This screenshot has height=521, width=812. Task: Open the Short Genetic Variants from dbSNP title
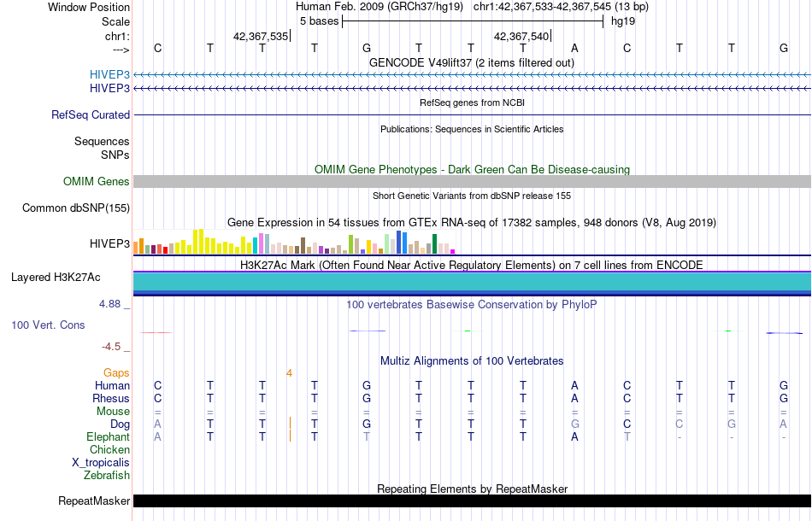pos(472,196)
